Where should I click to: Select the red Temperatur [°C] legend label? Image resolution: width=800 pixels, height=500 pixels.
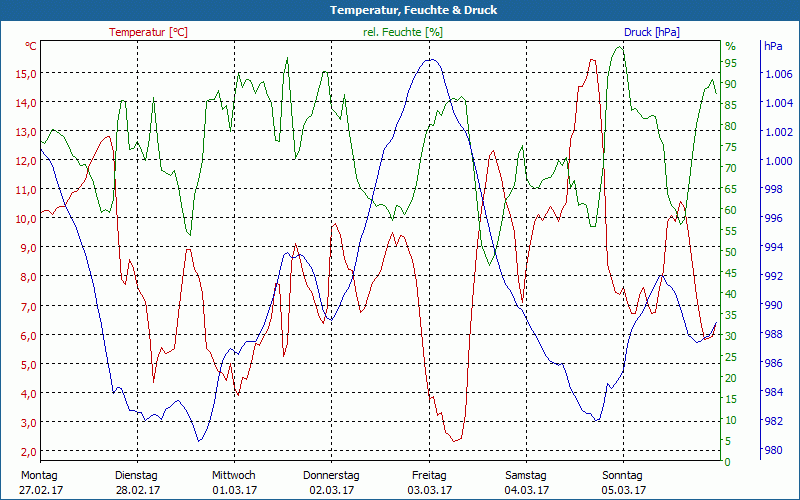pyautogui.click(x=148, y=32)
